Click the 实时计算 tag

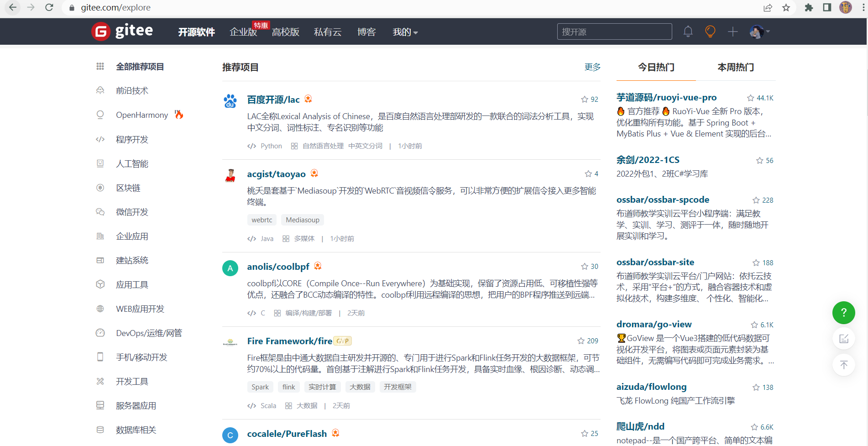[x=322, y=387]
